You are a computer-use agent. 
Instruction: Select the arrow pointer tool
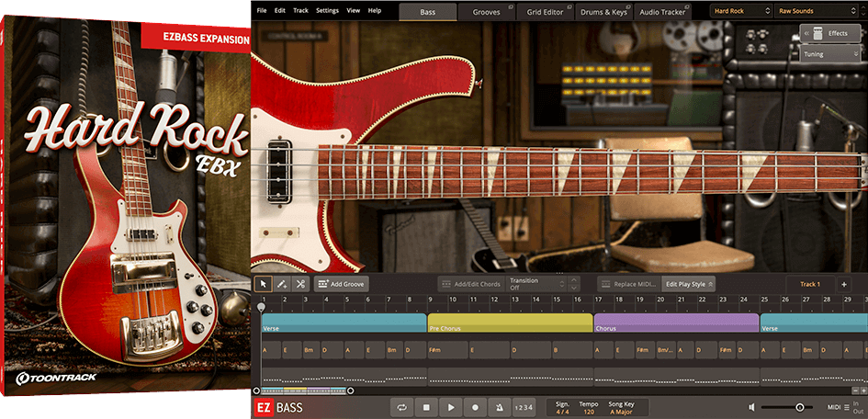pyautogui.click(x=264, y=284)
